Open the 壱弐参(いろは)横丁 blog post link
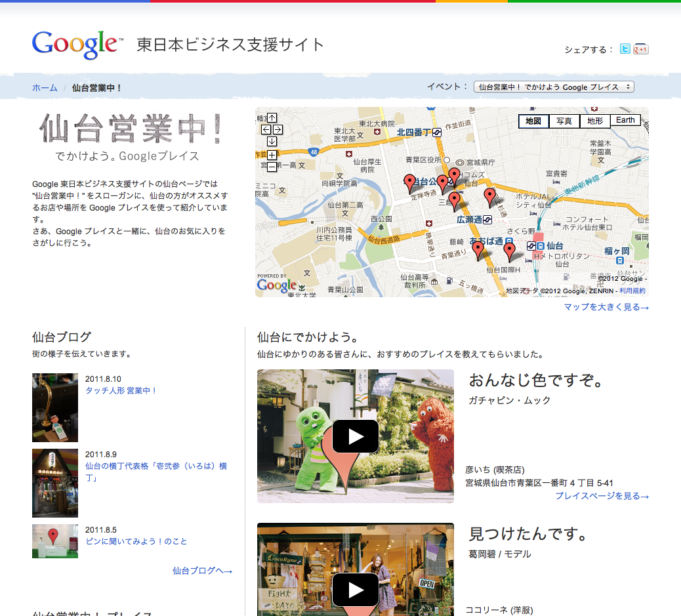Viewport: 681px width, 616px height. [156, 472]
